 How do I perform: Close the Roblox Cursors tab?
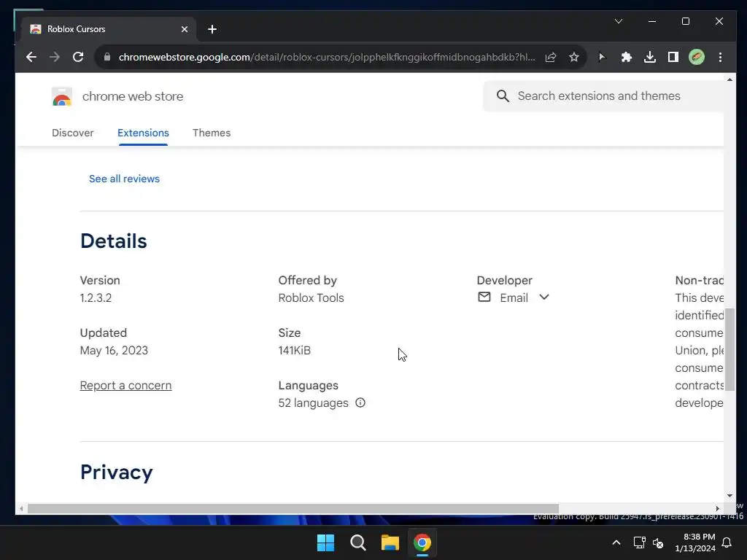click(185, 29)
